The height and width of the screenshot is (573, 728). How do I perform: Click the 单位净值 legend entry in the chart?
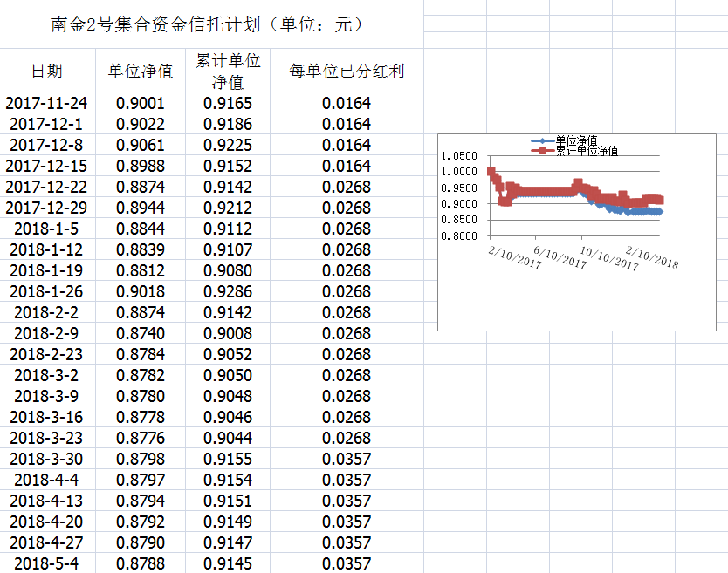(x=575, y=140)
